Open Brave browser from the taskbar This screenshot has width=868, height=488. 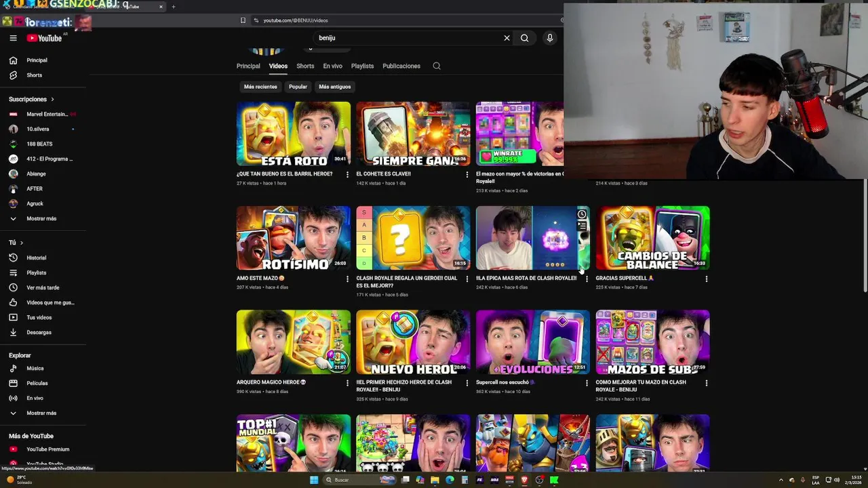click(x=524, y=480)
